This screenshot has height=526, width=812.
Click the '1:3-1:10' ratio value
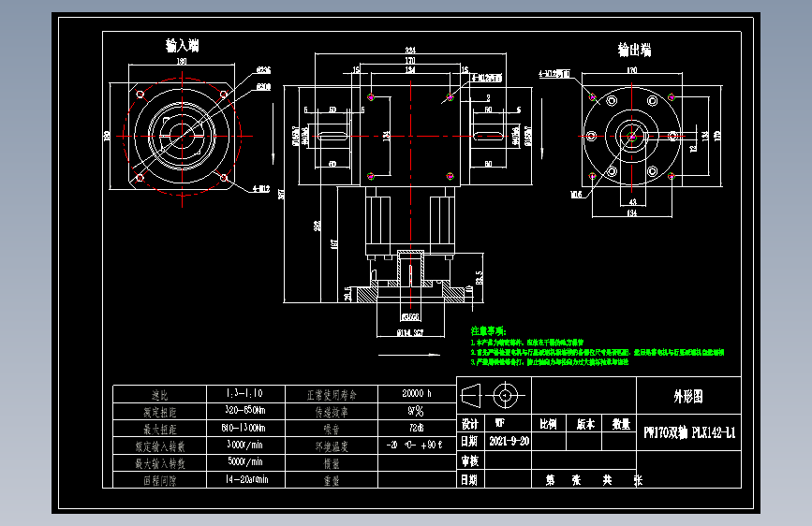click(x=244, y=393)
